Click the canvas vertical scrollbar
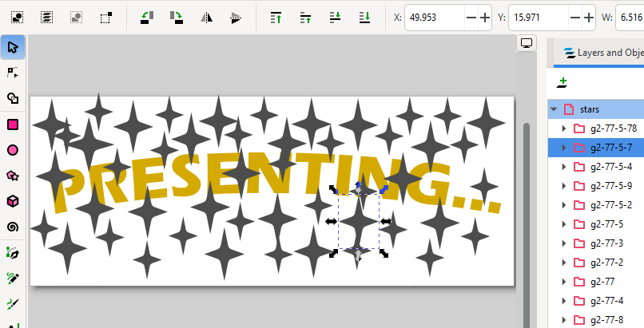644x328 pixels. pyautogui.click(x=526, y=226)
